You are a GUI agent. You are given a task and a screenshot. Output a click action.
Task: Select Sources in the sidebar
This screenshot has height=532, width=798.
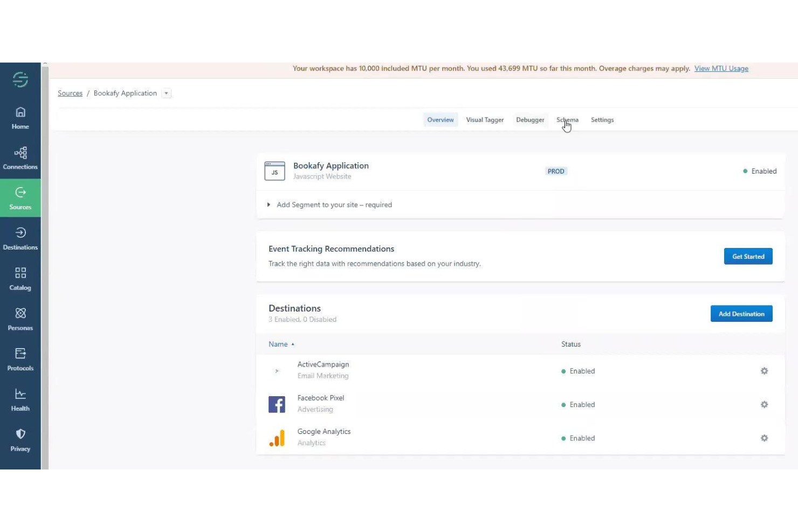click(x=20, y=198)
